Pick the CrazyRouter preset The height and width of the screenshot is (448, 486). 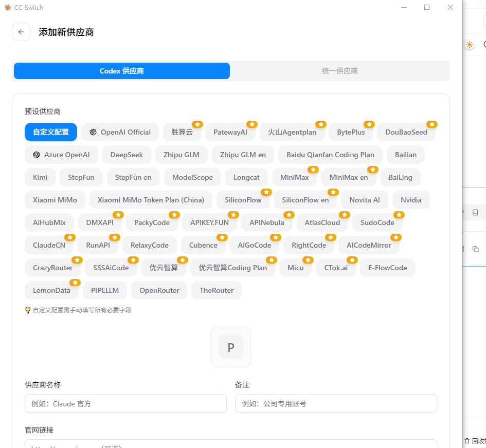pyautogui.click(x=52, y=268)
